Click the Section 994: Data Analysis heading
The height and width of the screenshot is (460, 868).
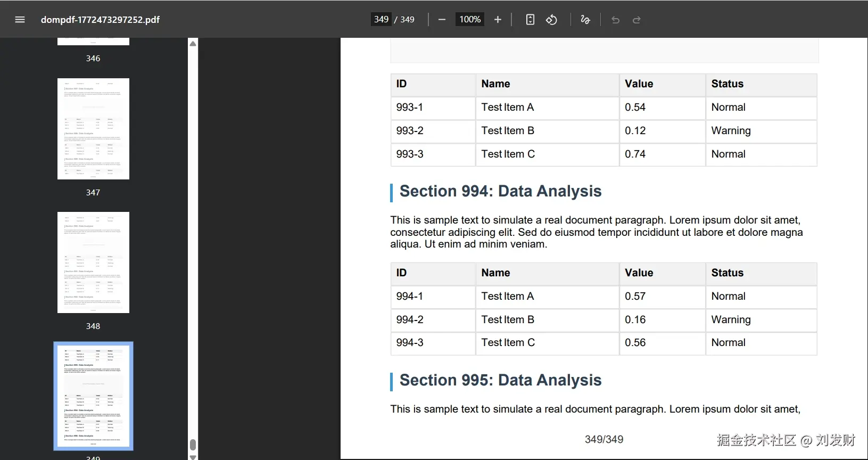pos(500,191)
